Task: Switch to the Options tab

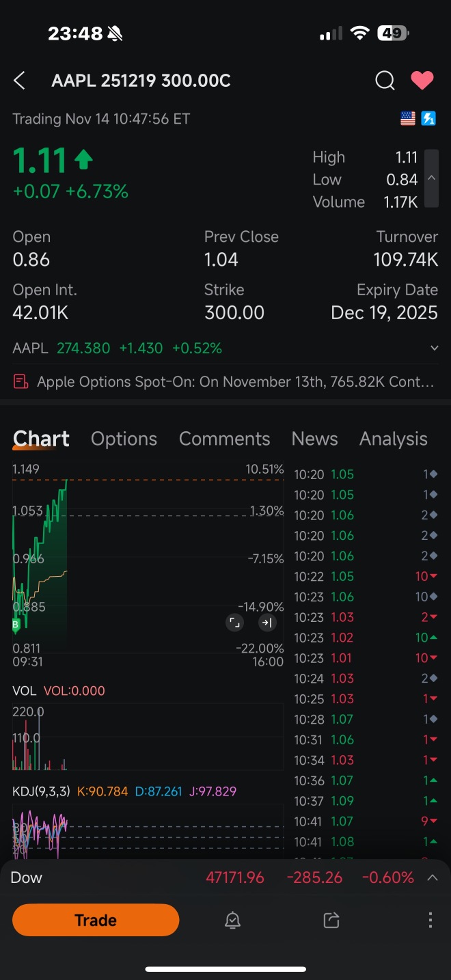Action: point(124,439)
